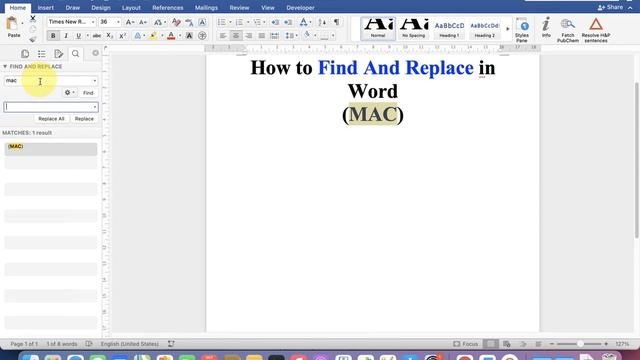This screenshot has width=640, height=360.
Task: Toggle Underline formatting
Action: click(78, 36)
